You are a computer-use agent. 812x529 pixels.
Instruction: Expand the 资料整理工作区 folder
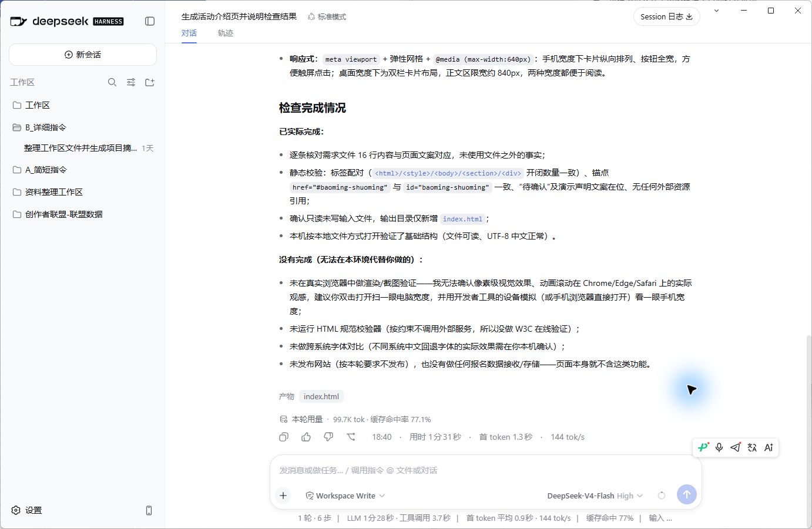tap(83, 192)
